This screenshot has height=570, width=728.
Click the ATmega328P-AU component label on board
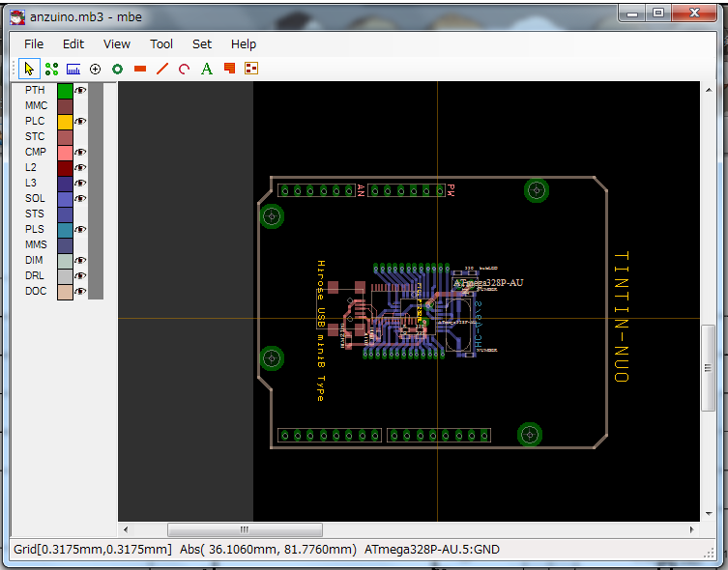pos(488,282)
